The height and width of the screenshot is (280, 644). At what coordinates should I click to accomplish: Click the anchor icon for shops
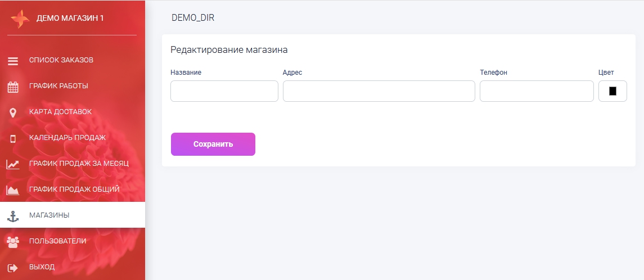[13, 215]
